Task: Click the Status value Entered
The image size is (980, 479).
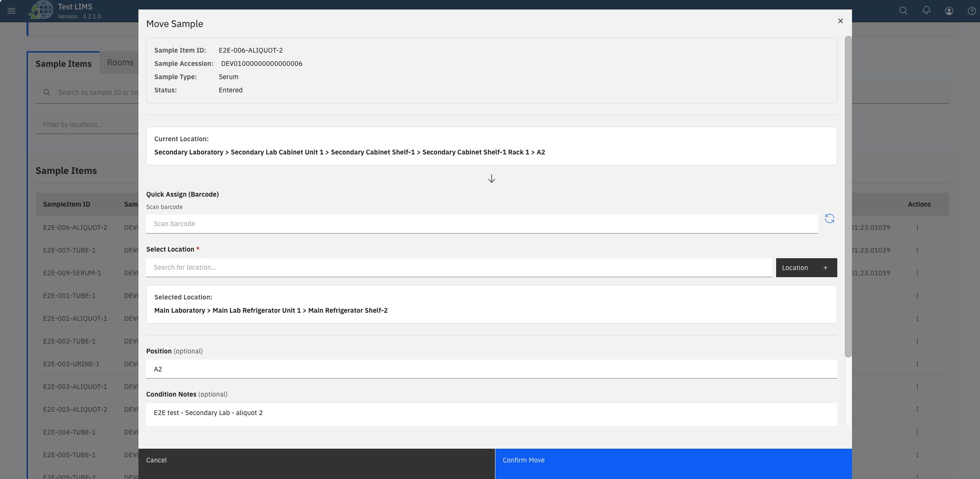Action: (230, 90)
